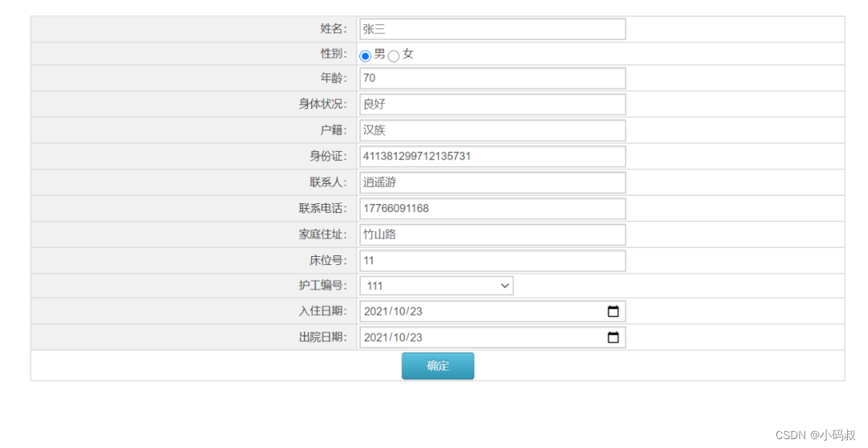
Task: Focus the 床位号 field
Action: click(493, 260)
